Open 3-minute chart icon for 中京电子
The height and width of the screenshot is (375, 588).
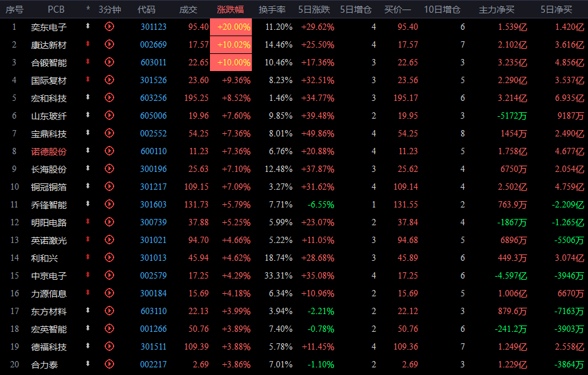point(109,275)
